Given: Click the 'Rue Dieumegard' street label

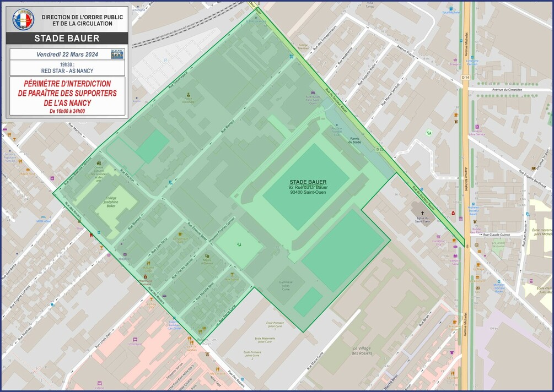Looking at the screenshot, I should point(178,79).
